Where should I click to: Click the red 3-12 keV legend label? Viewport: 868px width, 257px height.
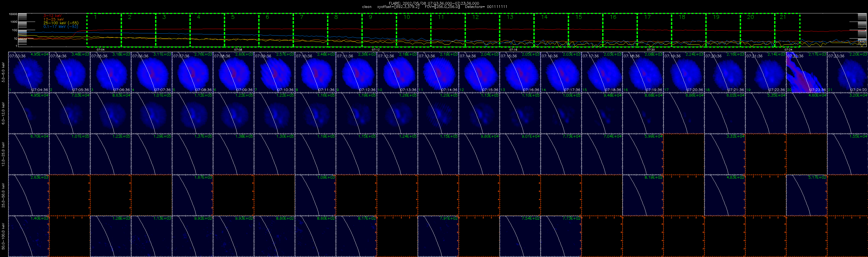[x=53, y=16]
